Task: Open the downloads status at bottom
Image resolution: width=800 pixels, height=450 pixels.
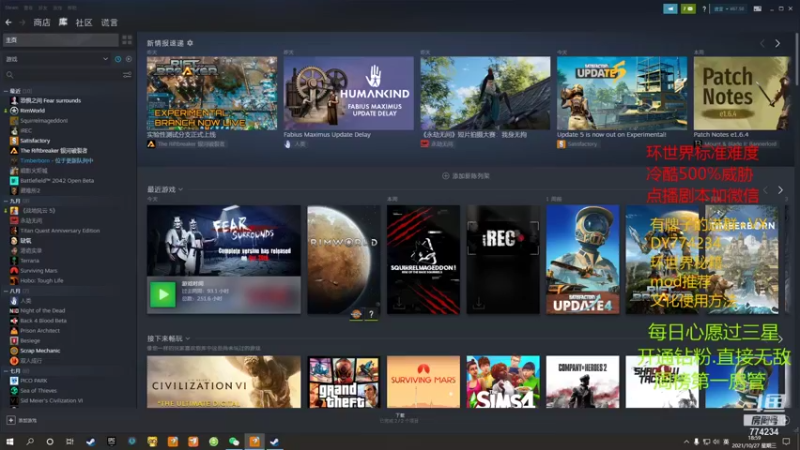Action: coord(399,418)
